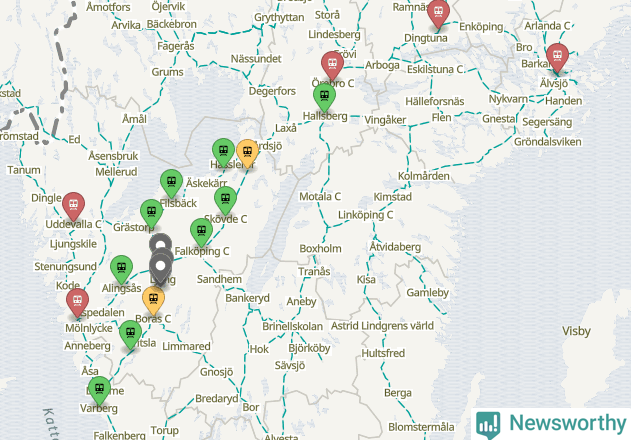631x440 pixels.
Task: Click the red train marker at Älvsjö
Action: [x=557, y=57]
